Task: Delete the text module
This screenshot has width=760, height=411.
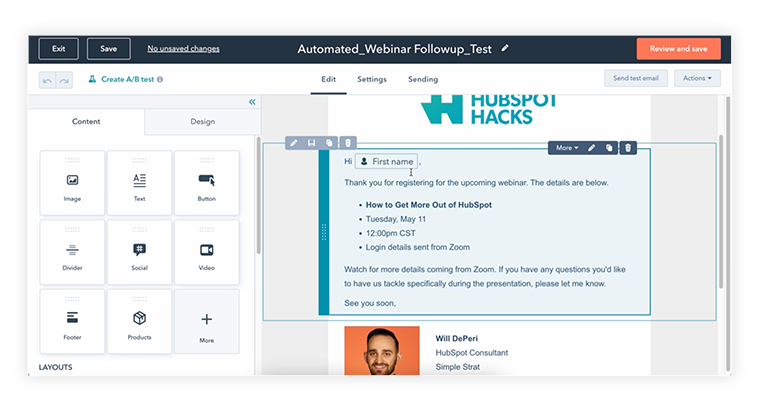Action: tap(628, 148)
